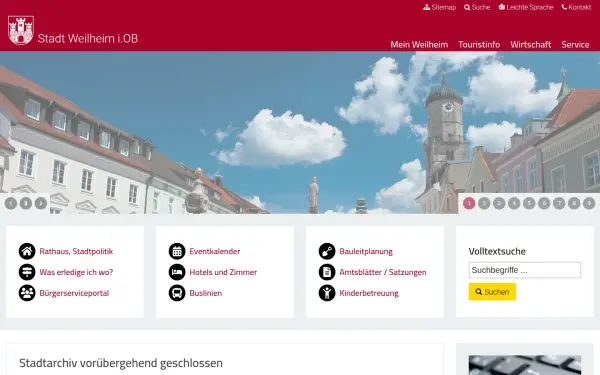Open the Mein Weilheim menu
Viewport: 600px width, 375px height.
click(x=419, y=45)
